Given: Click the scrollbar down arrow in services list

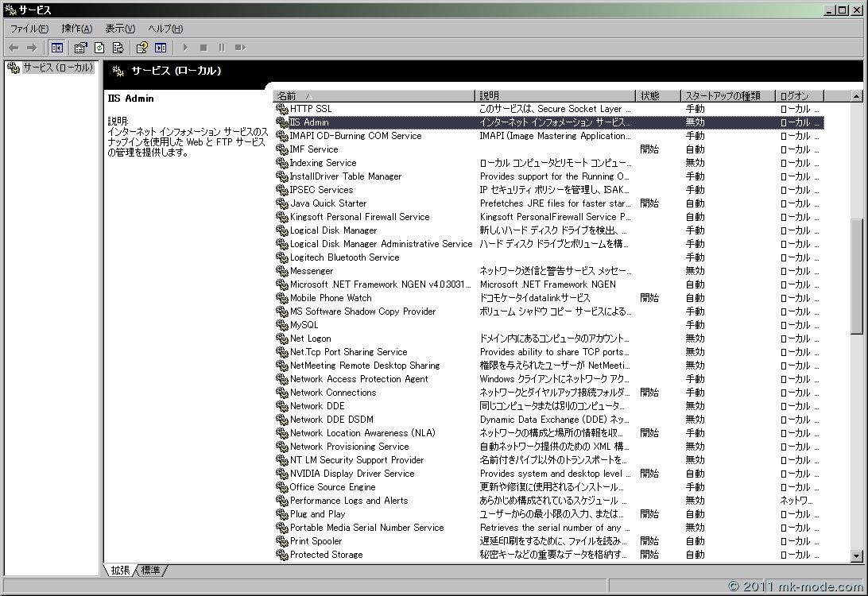Looking at the screenshot, I should coord(856,556).
